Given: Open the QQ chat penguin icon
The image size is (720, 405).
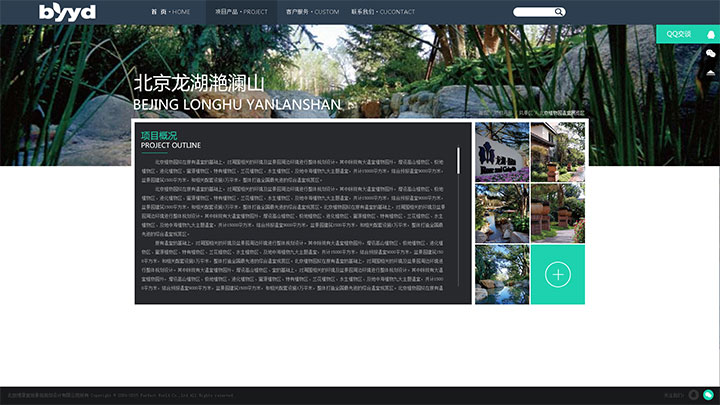Looking at the screenshot, I should pyautogui.click(x=710, y=33).
